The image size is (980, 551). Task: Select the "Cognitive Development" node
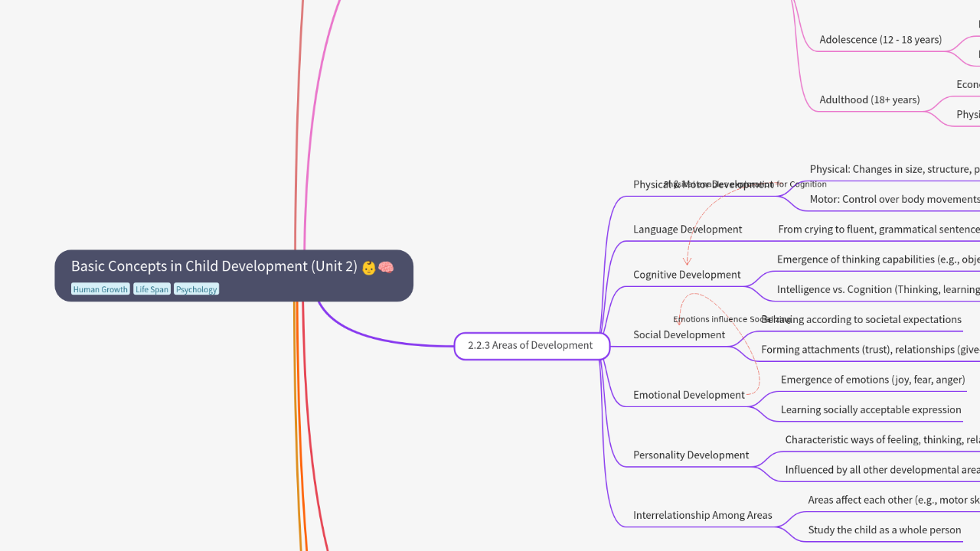(687, 274)
